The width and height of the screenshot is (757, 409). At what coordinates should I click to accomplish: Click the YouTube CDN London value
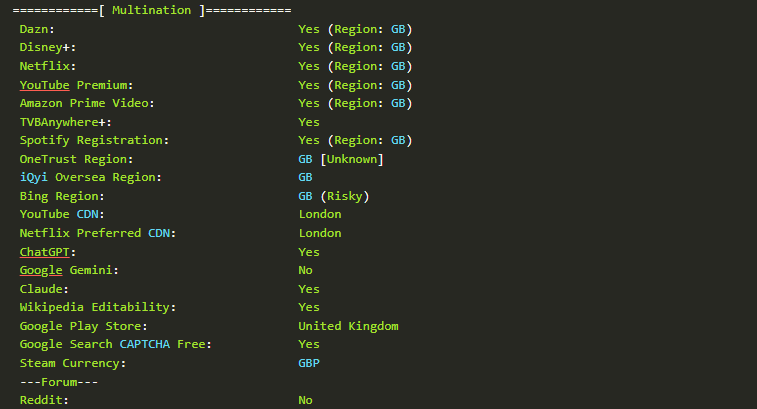pos(319,214)
